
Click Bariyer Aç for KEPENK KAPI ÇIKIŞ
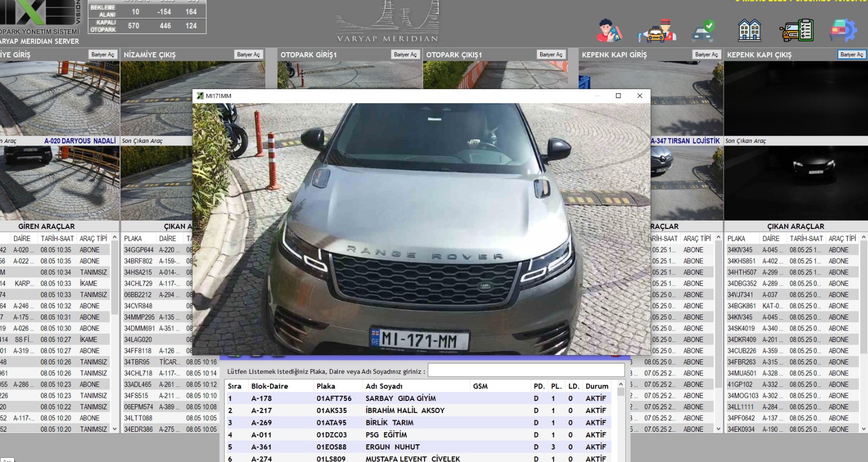[x=852, y=54]
